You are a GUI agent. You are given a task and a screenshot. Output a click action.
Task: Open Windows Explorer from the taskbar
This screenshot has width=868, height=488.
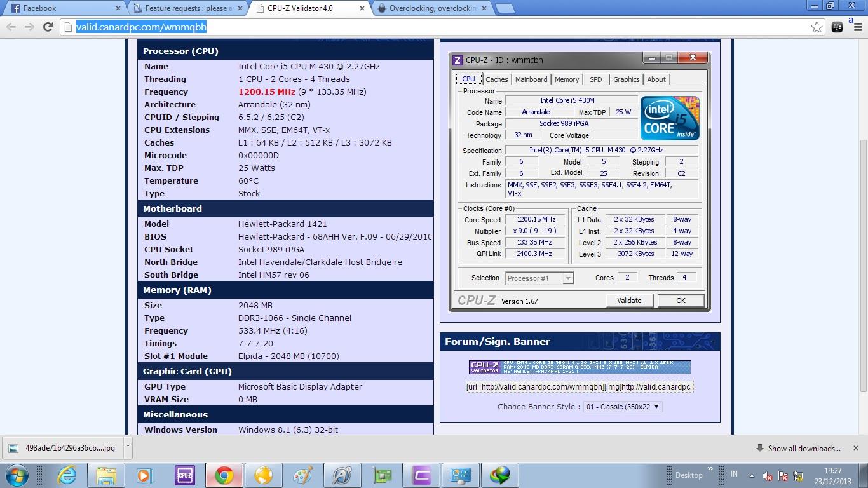[105, 475]
